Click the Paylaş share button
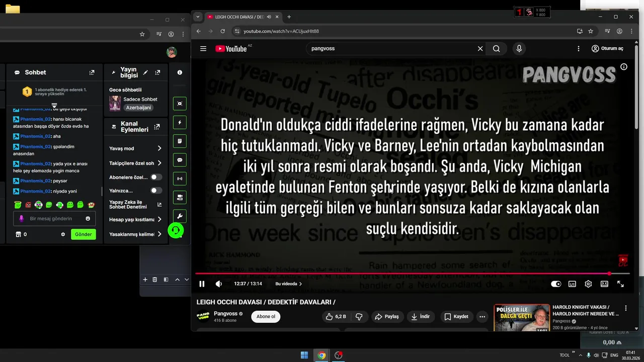The width and height of the screenshot is (644, 362). (x=386, y=317)
